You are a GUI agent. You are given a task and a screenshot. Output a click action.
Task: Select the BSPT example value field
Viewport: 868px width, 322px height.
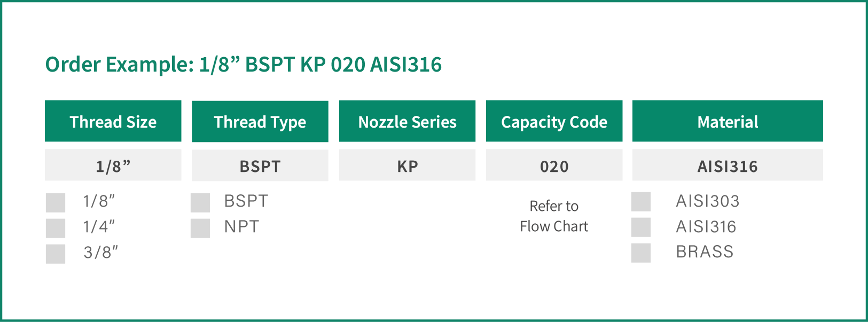(260, 166)
